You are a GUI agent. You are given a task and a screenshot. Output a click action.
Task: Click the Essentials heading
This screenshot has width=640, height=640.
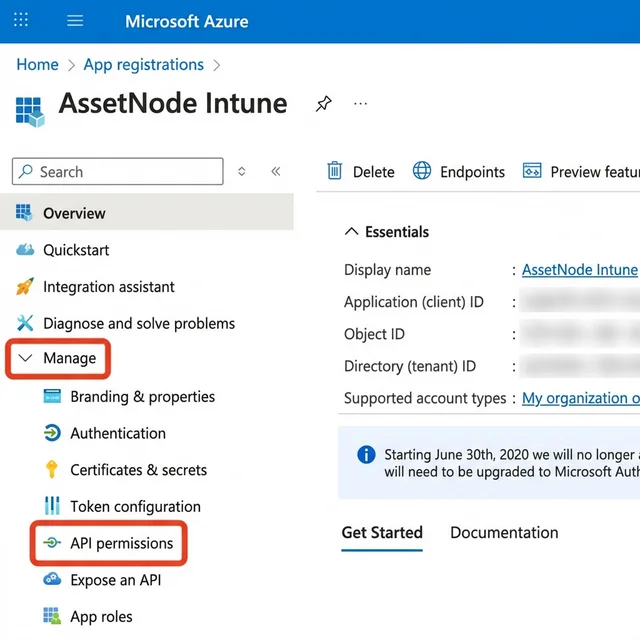coord(397,232)
